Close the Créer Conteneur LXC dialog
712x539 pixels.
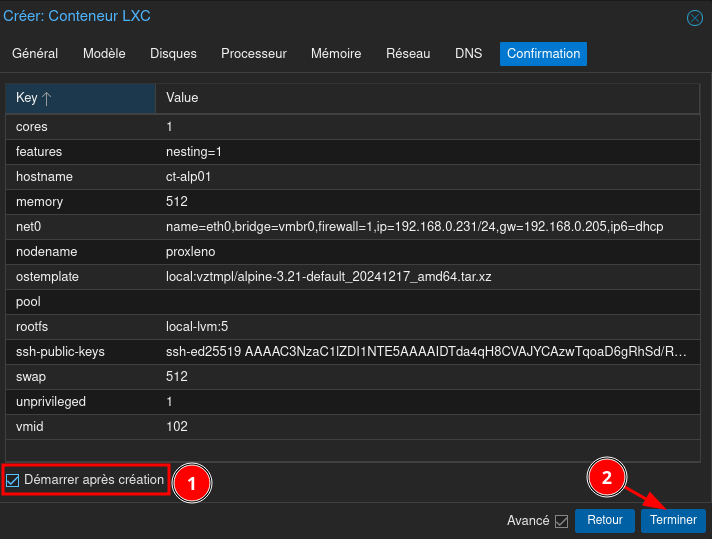point(694,18)
